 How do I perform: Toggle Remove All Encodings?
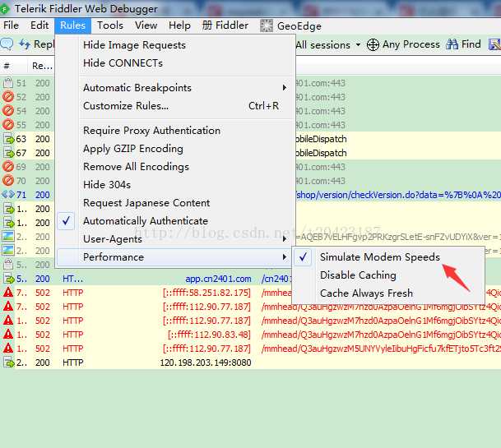point(174,166)
